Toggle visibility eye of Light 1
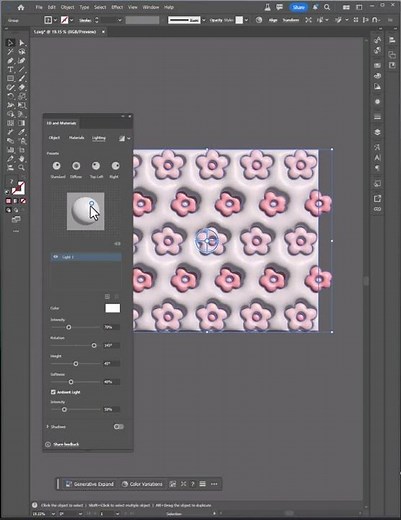The width and height of the screenshot is (401, 520). click(x=56, y=257)
